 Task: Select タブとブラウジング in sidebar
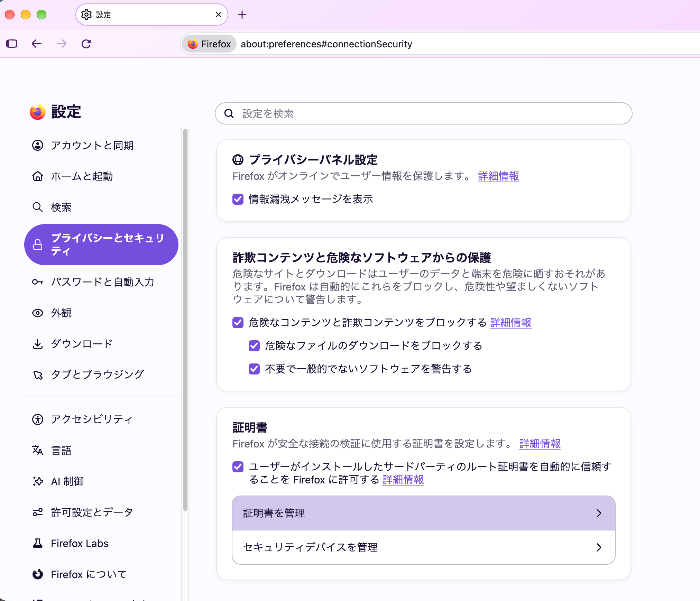(x=101, y=375)
